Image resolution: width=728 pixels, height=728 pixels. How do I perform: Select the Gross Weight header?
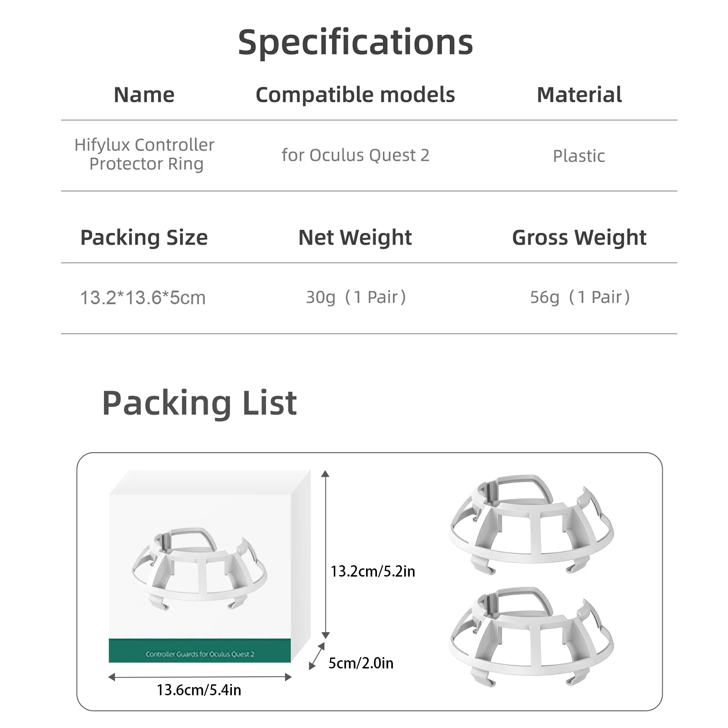[x=579, y=237]
